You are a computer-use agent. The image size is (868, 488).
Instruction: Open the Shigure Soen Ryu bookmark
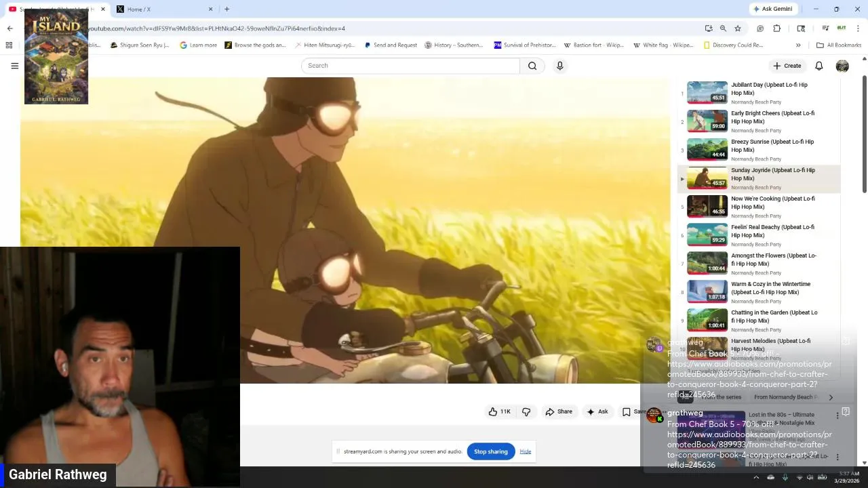(140, 45)
